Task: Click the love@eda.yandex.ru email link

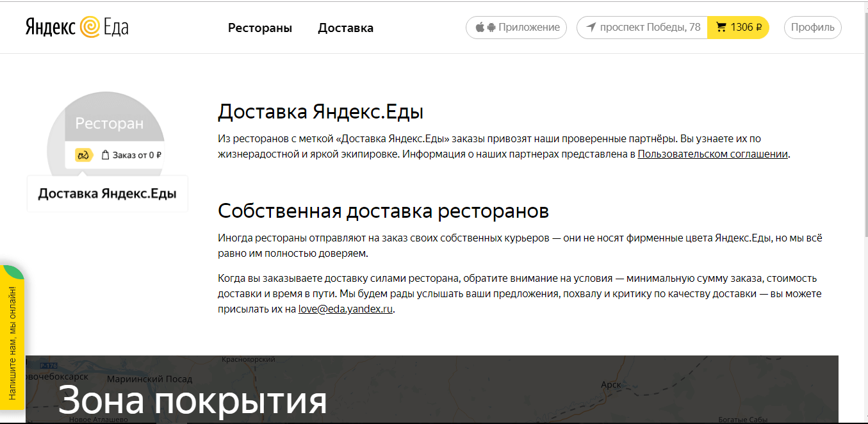Action: click(x=345, y=309)
